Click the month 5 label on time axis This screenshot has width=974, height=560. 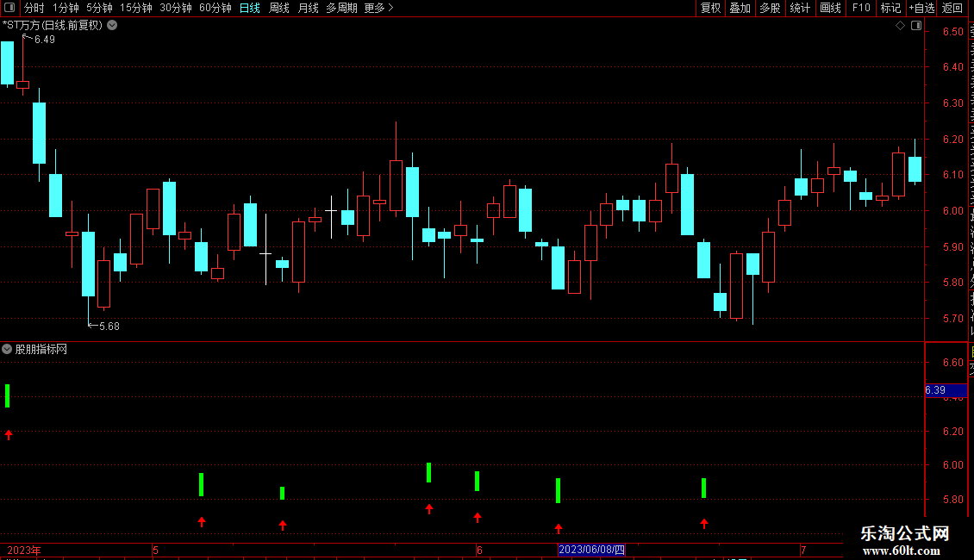pos(155,550)
